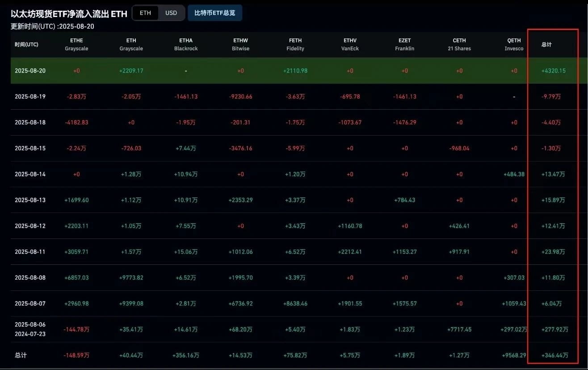Click the ETH Grayscale column header

[131, 44]
